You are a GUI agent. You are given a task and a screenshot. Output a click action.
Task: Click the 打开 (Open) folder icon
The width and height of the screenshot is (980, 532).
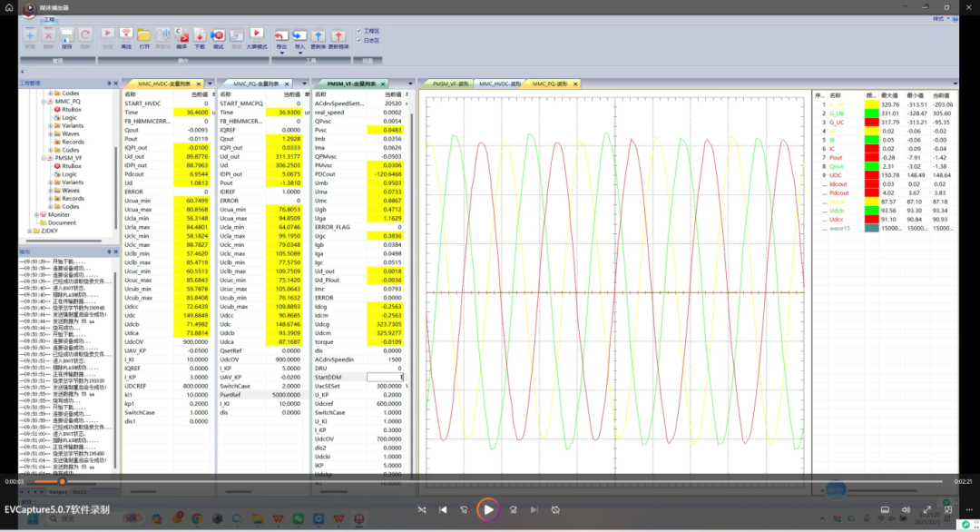[145, 35]
